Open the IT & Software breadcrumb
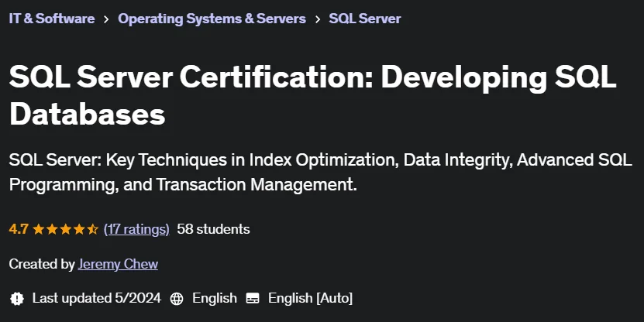 click(52, 19)
